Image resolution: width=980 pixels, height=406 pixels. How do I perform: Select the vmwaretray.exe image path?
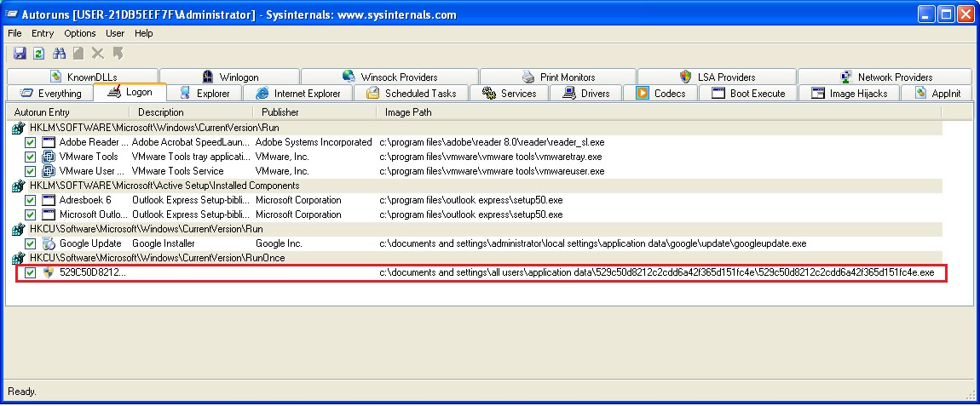pos(491,157)
